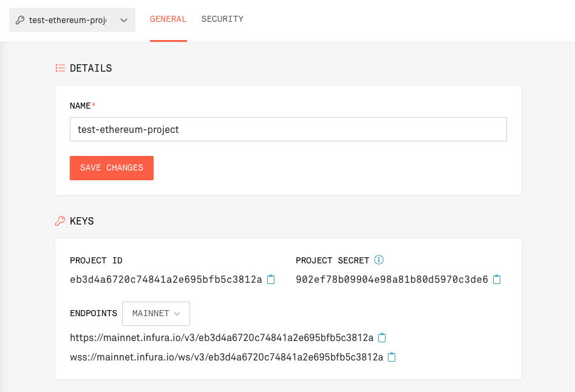Switch to the Security tab
Screen dimensions: 575x392
pyautogui.click(x=222, y=19)
